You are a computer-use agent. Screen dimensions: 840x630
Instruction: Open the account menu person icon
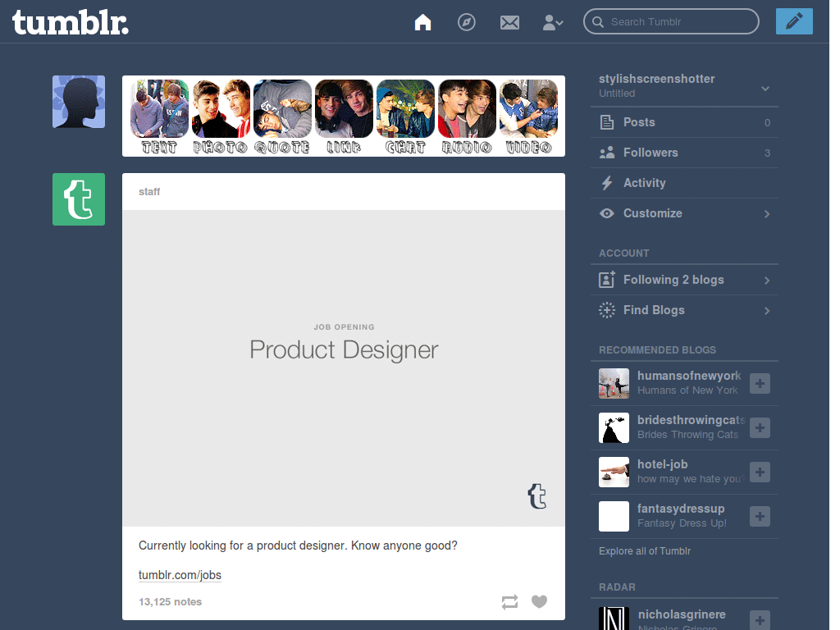552,22
